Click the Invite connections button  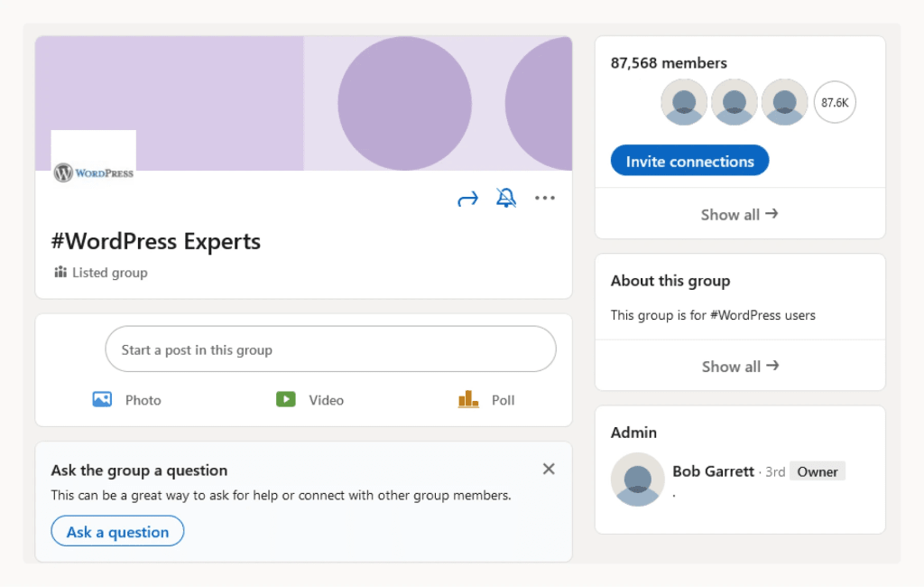point(688,160)
